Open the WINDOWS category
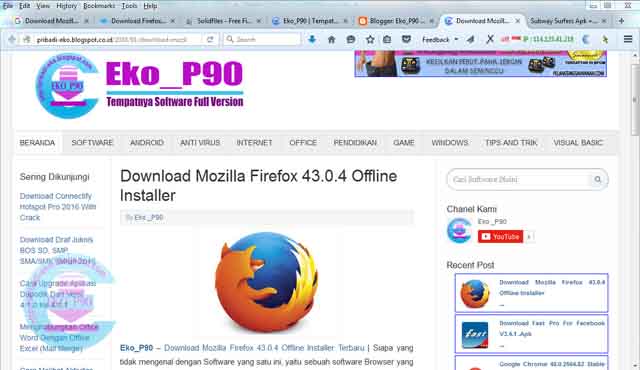 450,143
